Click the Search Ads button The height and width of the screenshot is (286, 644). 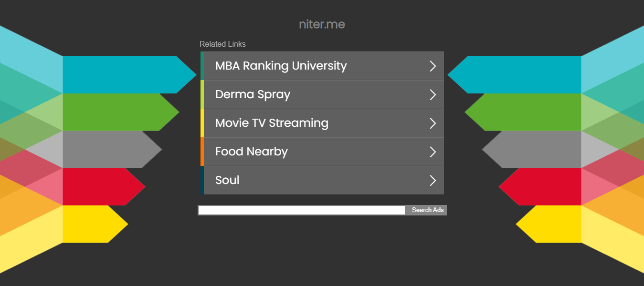[x=427, y=210]
